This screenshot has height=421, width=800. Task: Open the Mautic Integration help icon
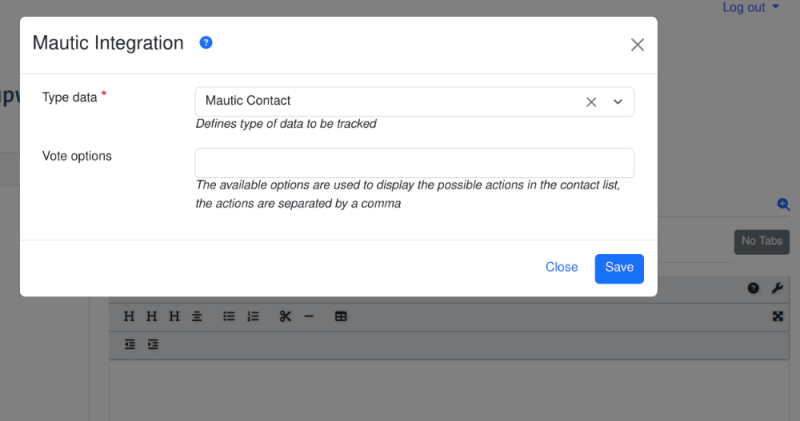[206, 43]
